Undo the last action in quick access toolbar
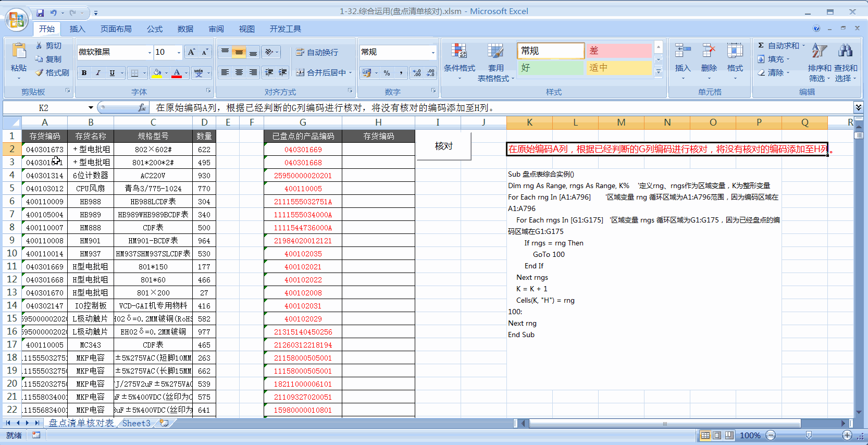The height and width of the screenshot is (445, 868). point(54,13)
